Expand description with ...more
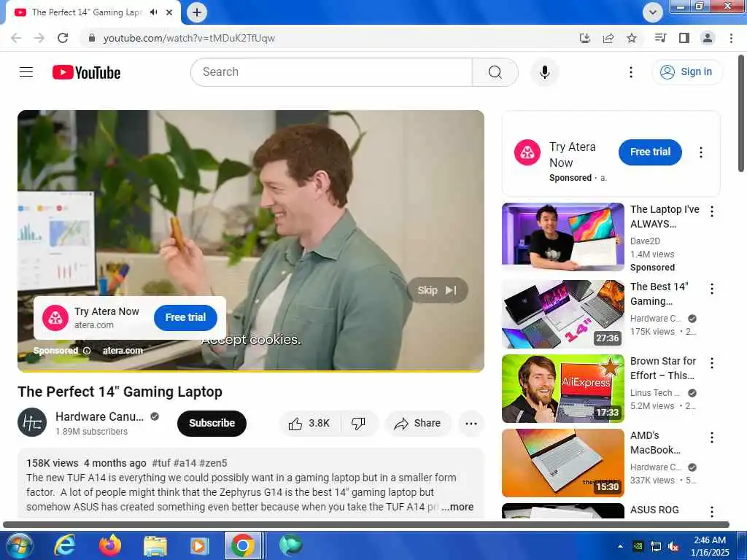Viewport: 747px width, 560px height. [x=457, y=507]
